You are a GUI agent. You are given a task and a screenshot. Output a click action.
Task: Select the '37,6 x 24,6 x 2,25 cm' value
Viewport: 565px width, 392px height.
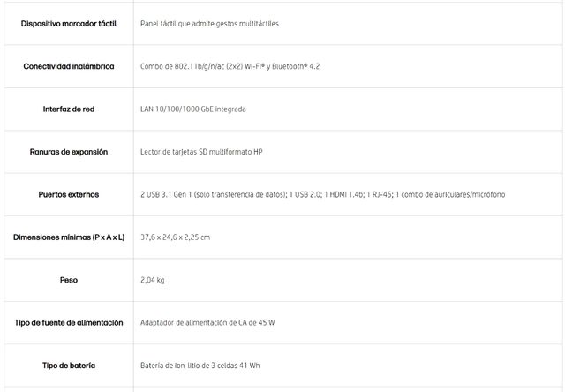175,237
